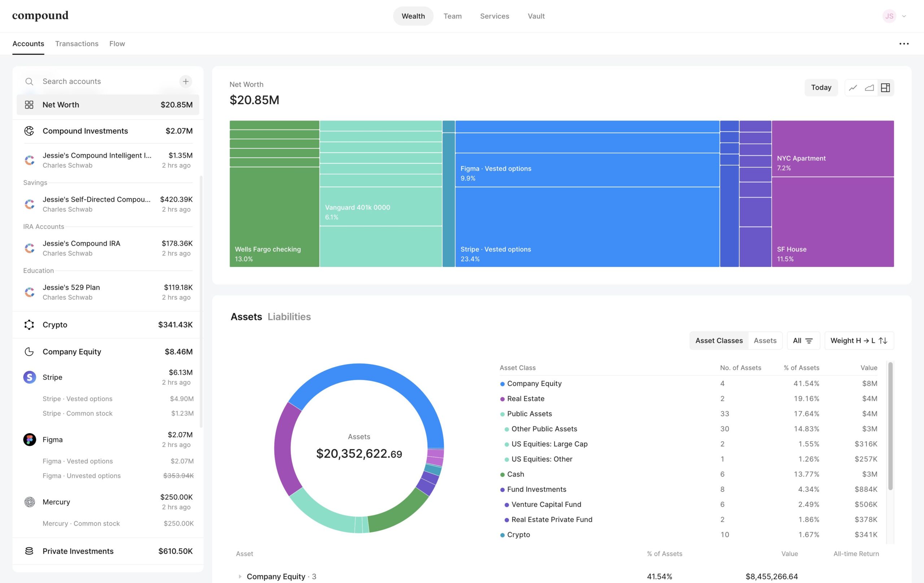
Task: Click the Figma logo icon
Action: pyautogui.click(x=30, y=439)
